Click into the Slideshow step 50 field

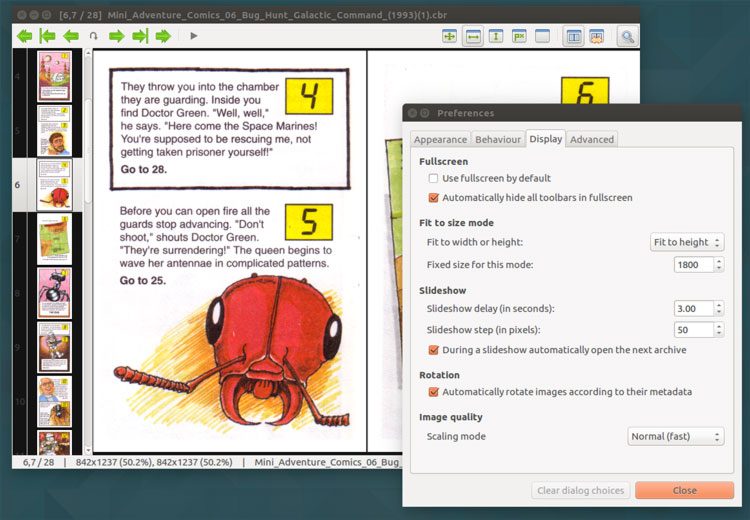pos(694,330)
